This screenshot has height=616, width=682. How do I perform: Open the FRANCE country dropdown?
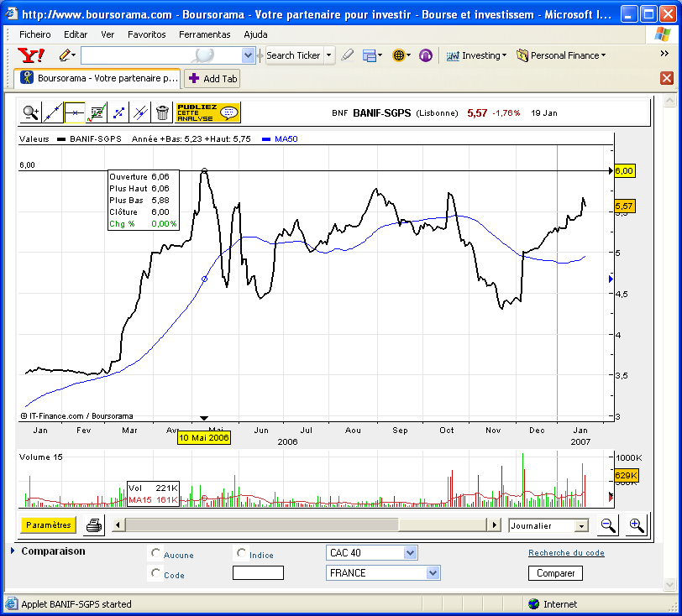coord(433,573)
